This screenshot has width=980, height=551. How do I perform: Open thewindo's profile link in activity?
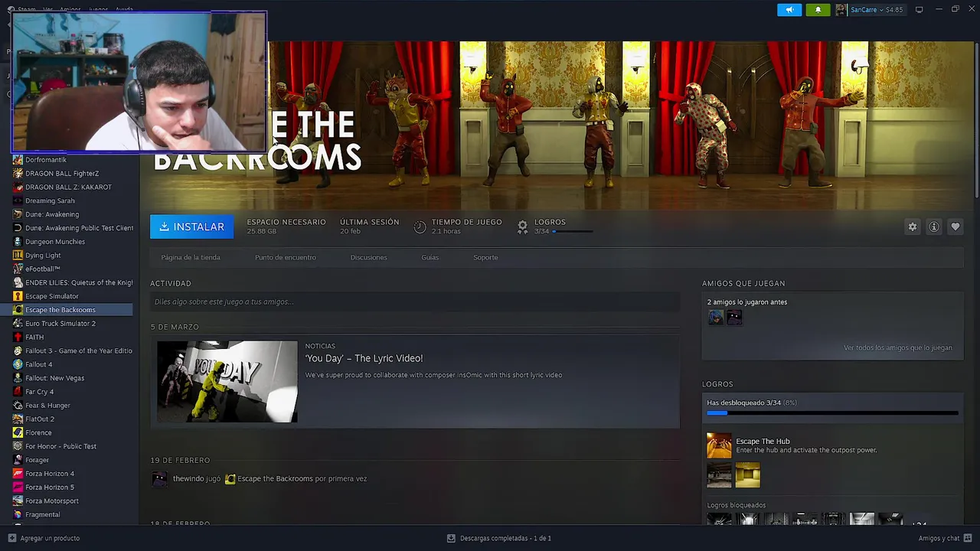coord(188,479)
